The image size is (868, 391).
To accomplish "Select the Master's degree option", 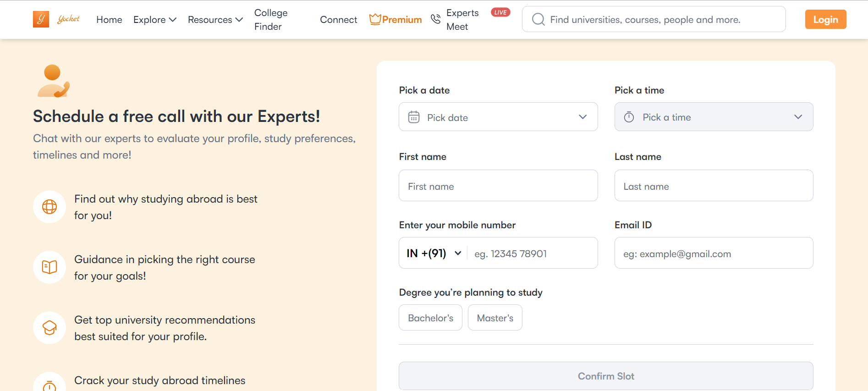I will click(x=495, y=318).
